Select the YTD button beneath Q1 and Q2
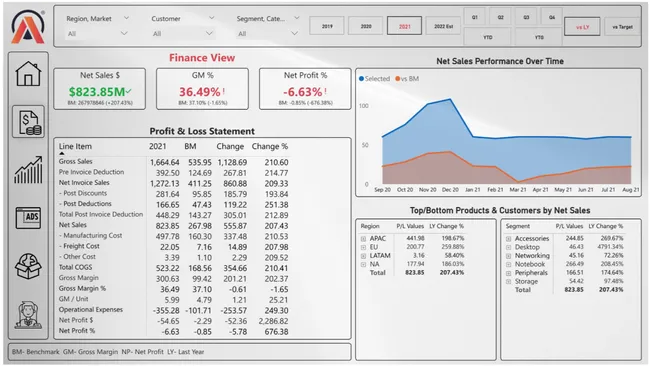 pos(488,37)
